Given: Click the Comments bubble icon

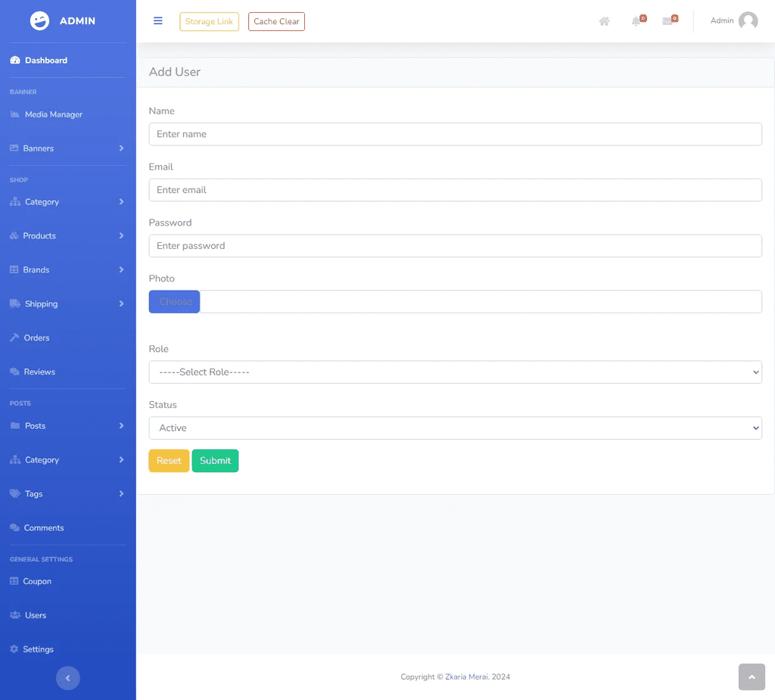Looking at the screenshot, I should [x=14, y=528].
